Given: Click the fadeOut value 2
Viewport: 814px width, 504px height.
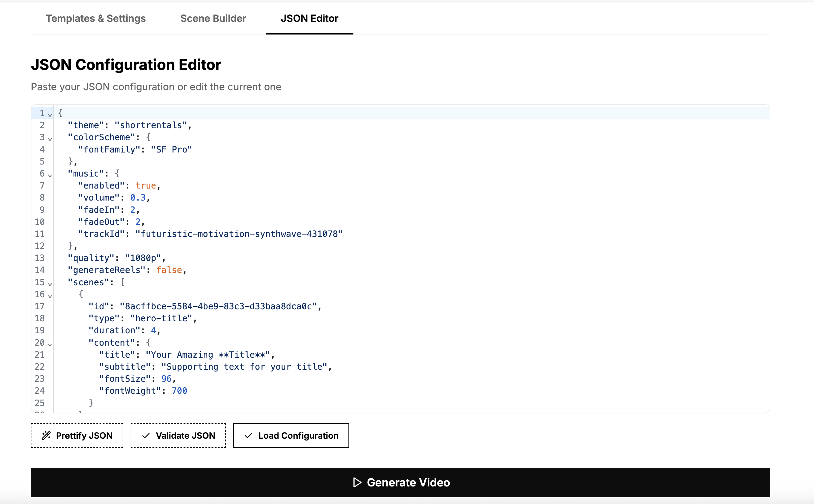Looking at the screenshot, I should (138, 222).
